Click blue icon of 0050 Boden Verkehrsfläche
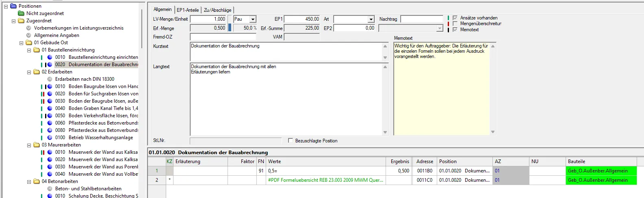644x198 pixels. 50,116
